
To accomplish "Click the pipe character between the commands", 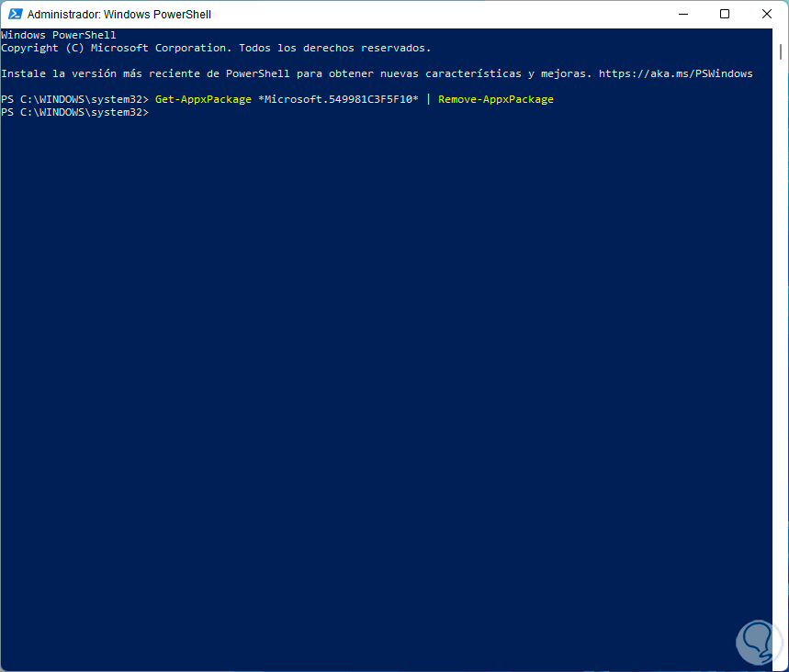I will (x=428, y=99).
